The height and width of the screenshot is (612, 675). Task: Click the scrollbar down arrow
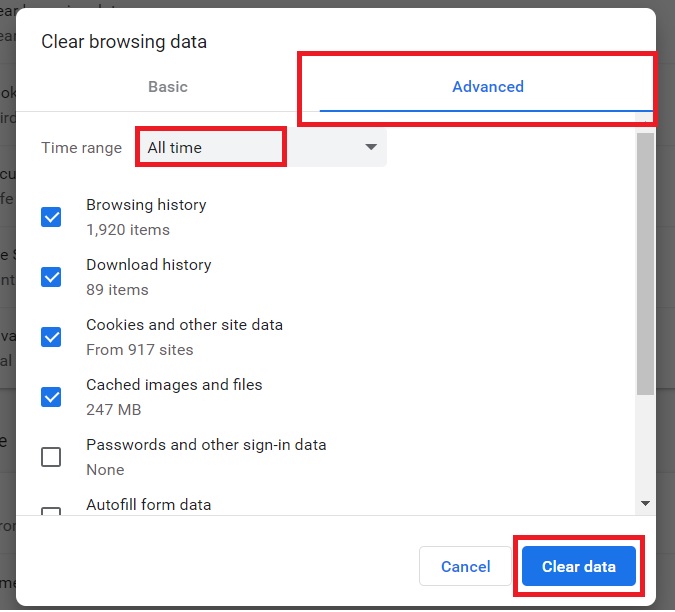645,503
